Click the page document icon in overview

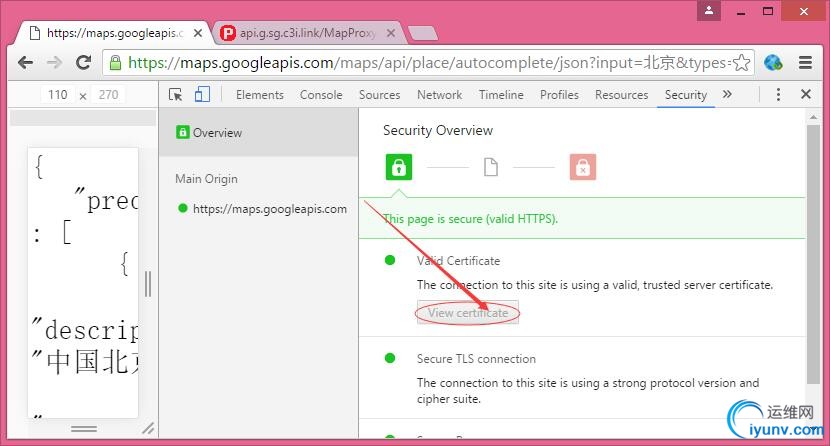click(x=491, y=167)
